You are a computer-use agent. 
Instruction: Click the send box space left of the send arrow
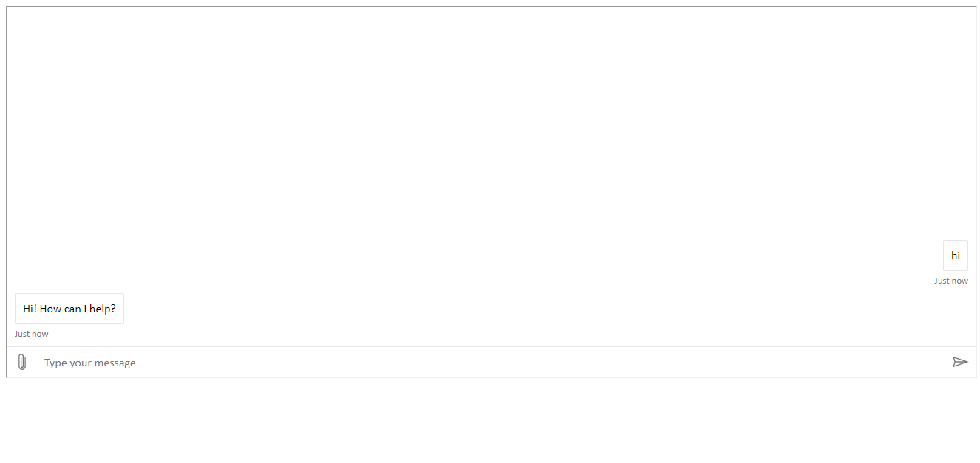(x=916, y=362)
